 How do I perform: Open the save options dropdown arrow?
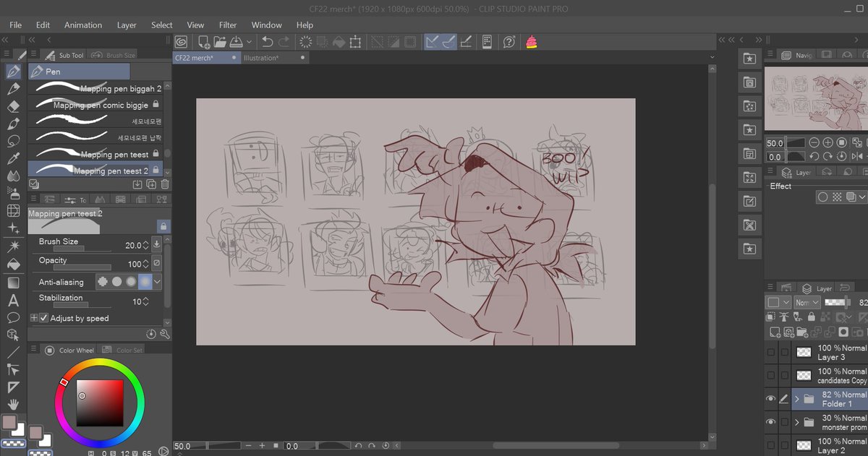coord(250,42)
